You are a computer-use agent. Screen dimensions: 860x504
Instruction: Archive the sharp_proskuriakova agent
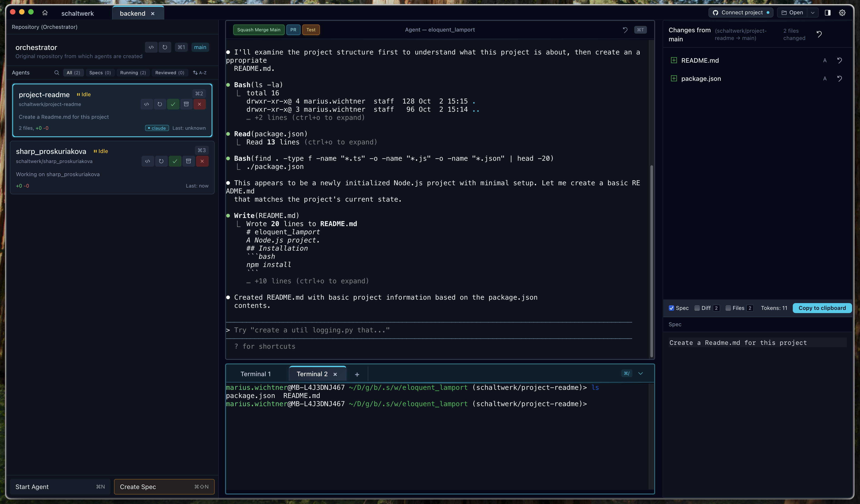tap(188, 161)
